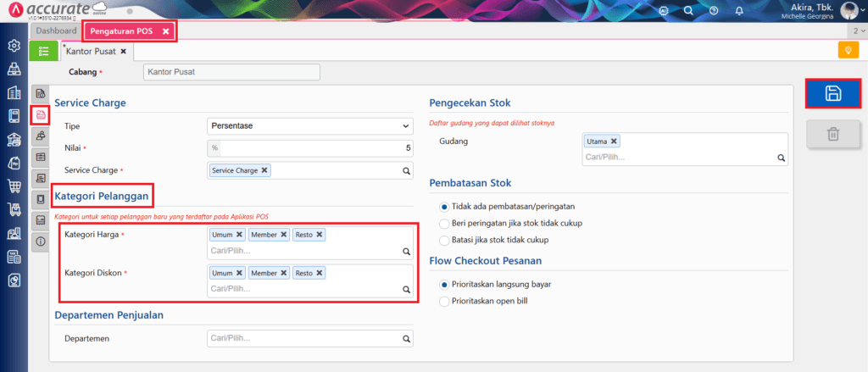Viewport: 868px width, 372px height.
Task: Expand the open-tabs counter "2" dropdown
Action: pyautogui.click(x=856, y=31)
